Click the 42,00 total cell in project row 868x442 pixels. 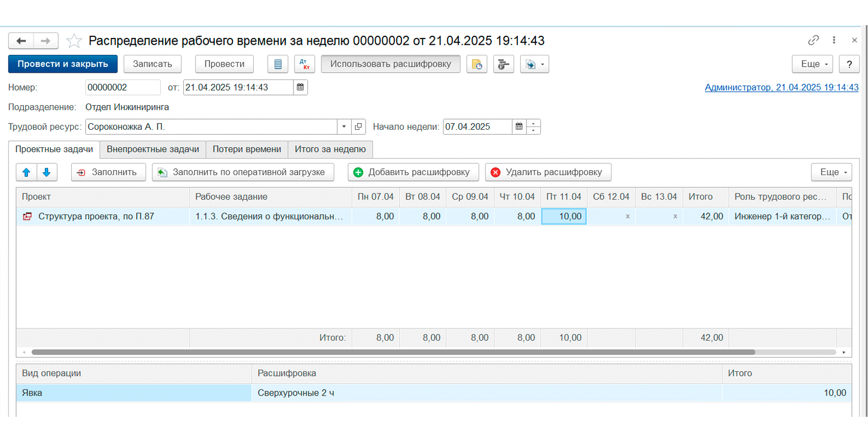coord(706,217)
